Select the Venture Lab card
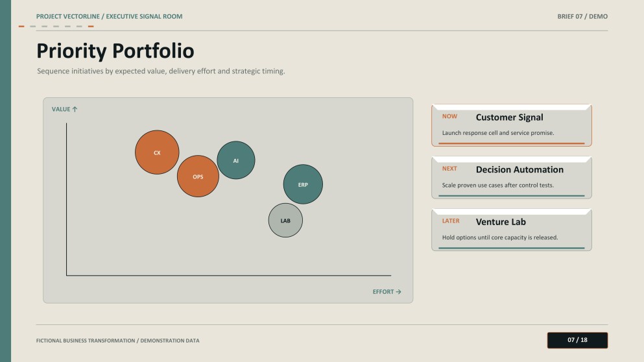The image size is (644, 362). [511, 230]
